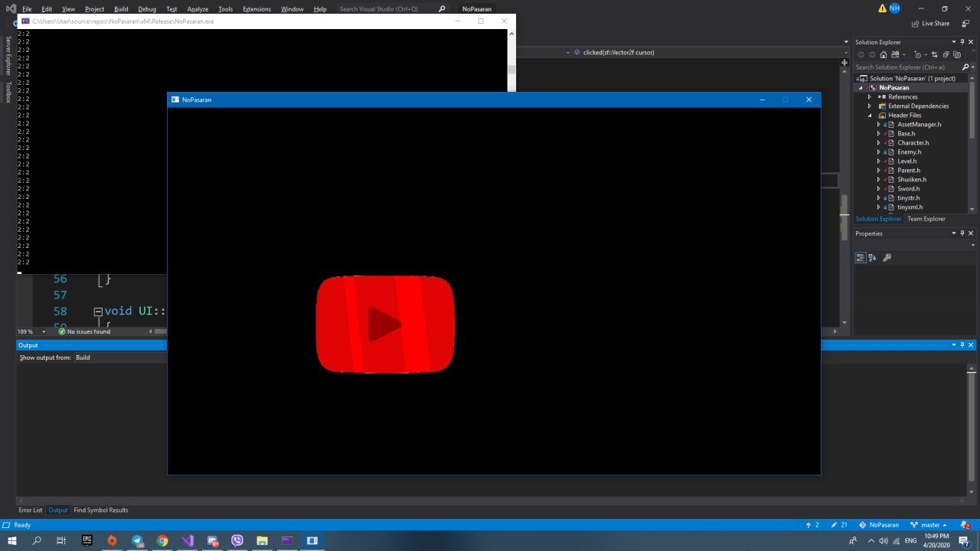980x551 pixels.
Task: Open the Help menu
Action: tap(320, 9)
